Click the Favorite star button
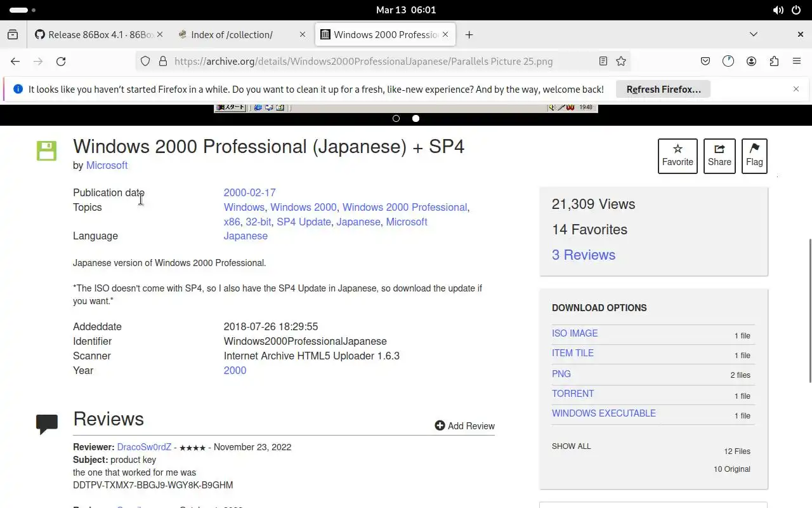Viewport: 812px width, 508px height. tap(678, 156)
